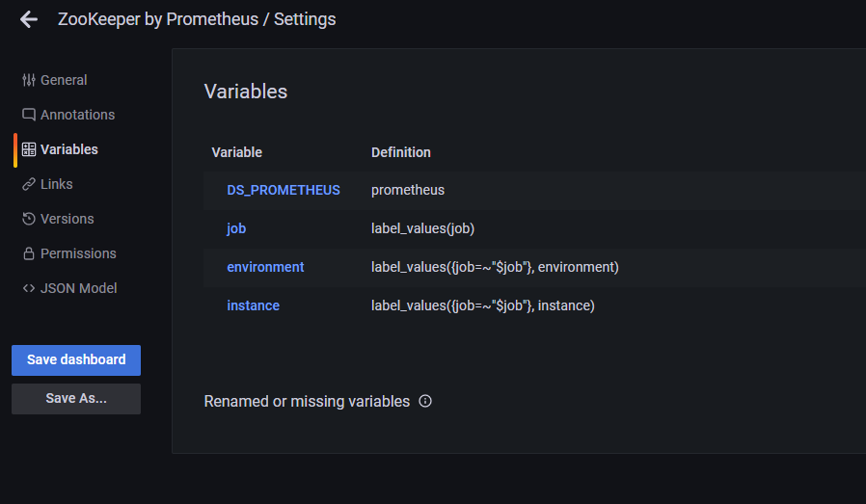Viewport: 866px width, 504px height.
Task: Click the Links chain icon
Action: click(x=29, y=184)
